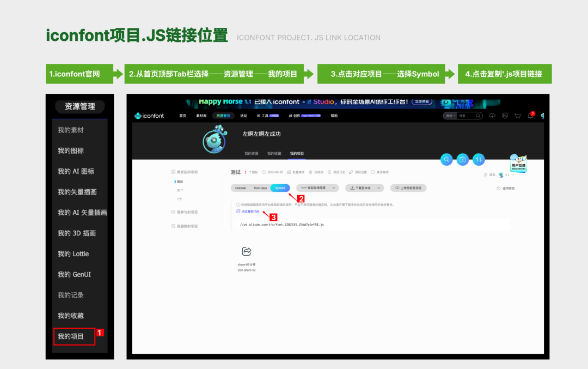
Task: Open the 回收站 recycle bin
Action: 316,172
